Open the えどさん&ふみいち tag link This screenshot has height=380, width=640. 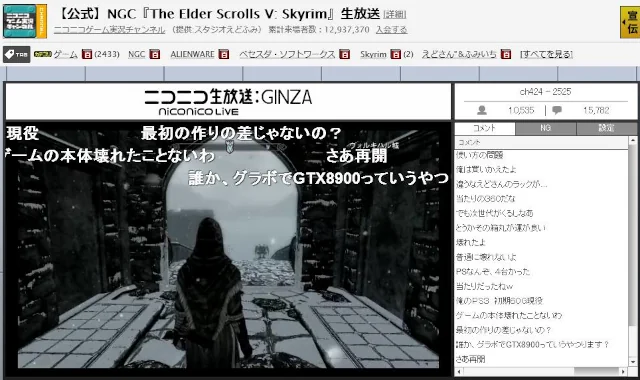pos(459,54)
